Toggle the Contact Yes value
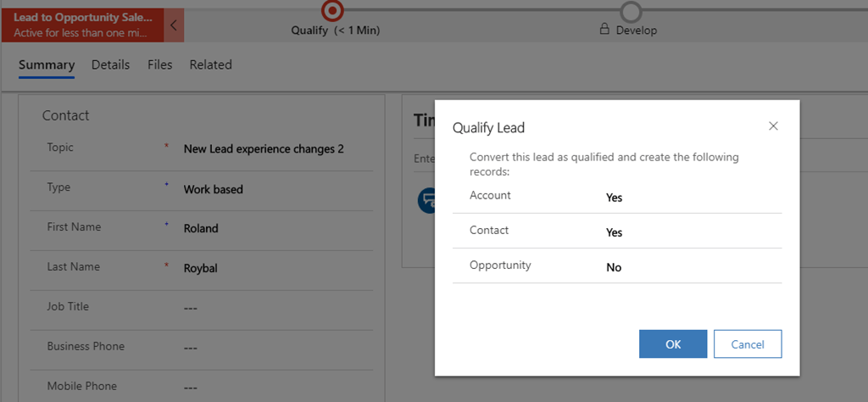 615,232
